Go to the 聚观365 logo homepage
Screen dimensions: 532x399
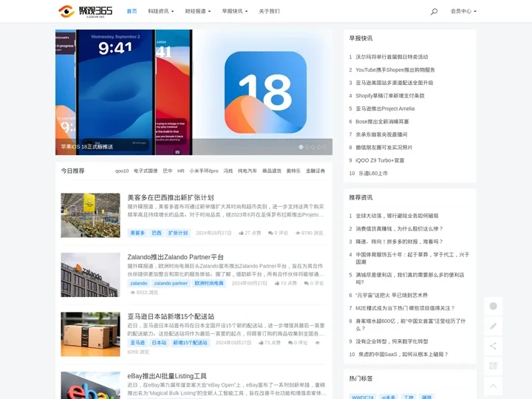pos(86,11)
